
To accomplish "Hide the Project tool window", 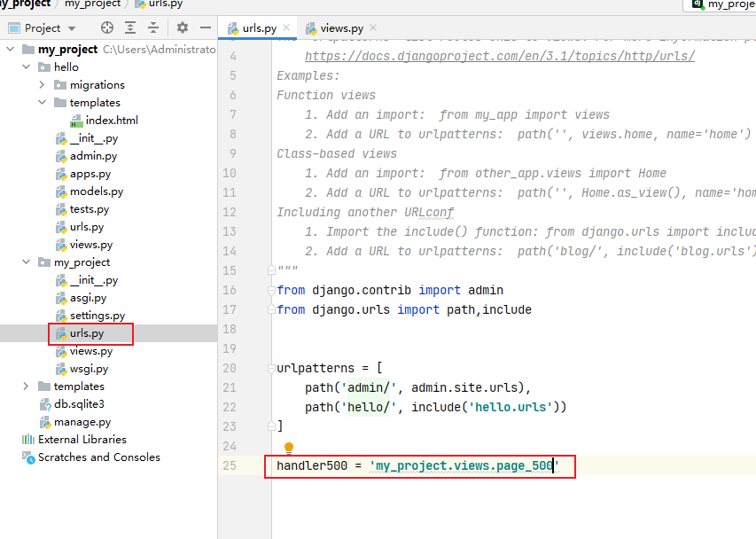I will (x=206, y=28).
